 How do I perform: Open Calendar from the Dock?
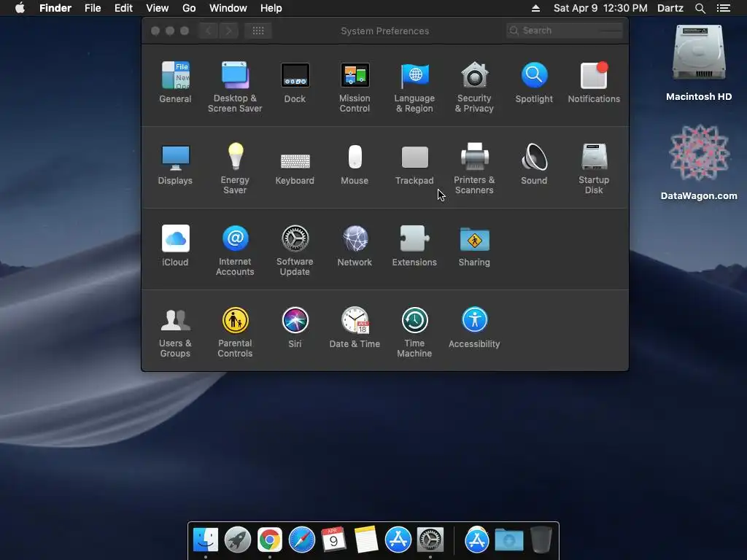334,540
